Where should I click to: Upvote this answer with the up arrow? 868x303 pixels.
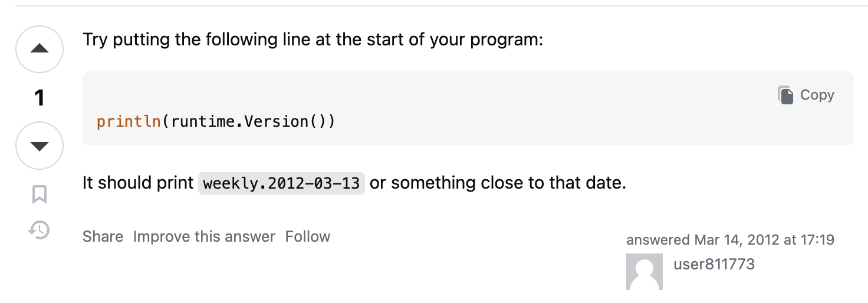tap(40, 49)
